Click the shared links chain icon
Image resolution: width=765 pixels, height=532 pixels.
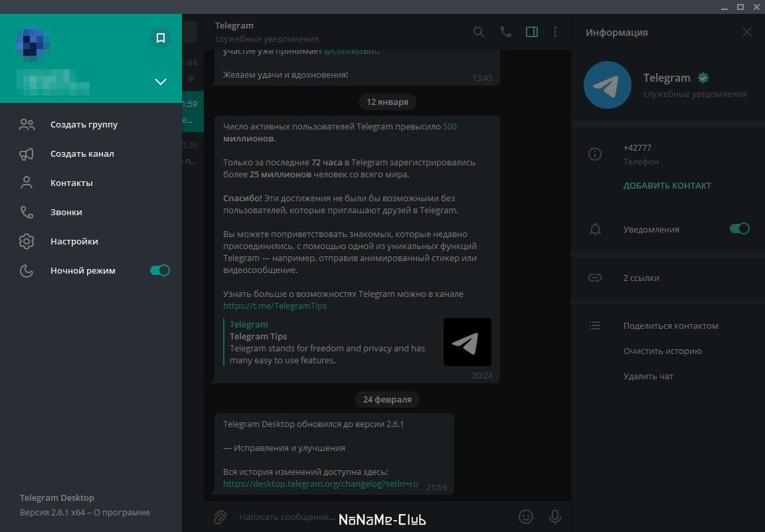tap(595, 278)
